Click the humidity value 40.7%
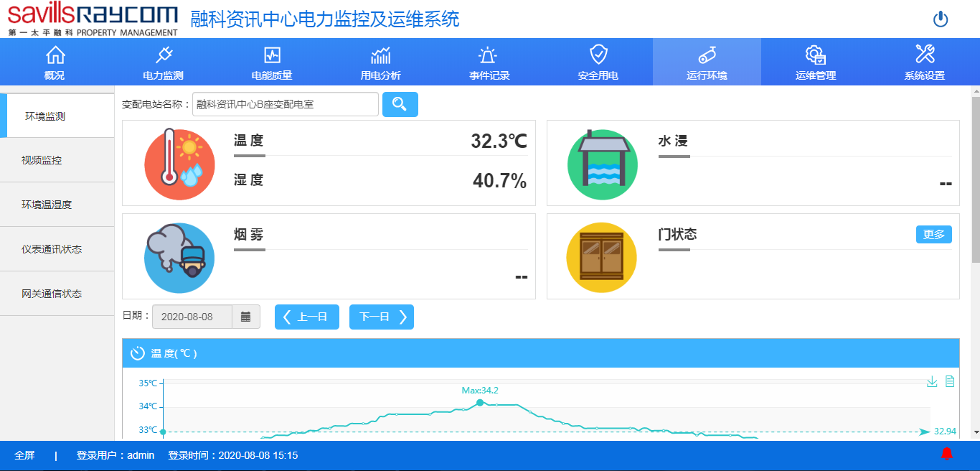Image resolution: width=980 pixels, height=471 pixels. [500, 181]
